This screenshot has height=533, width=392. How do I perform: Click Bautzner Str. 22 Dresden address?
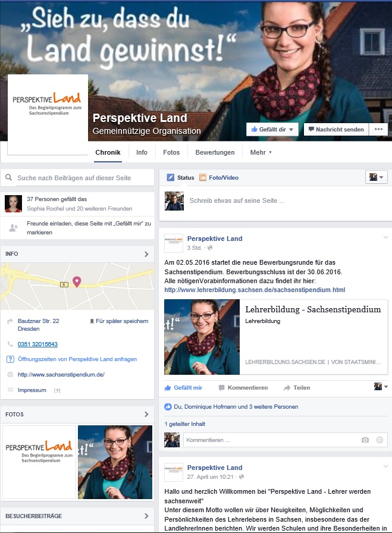click(39, 325)
